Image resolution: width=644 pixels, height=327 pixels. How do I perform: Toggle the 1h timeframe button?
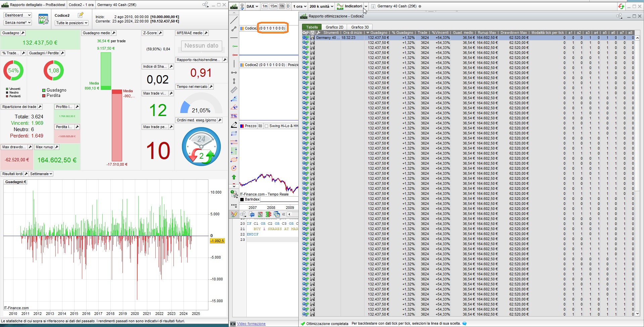click(282, 6)
